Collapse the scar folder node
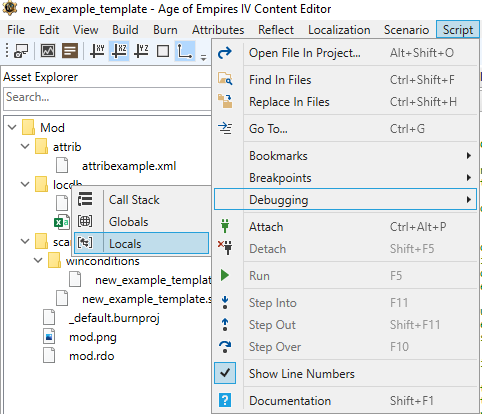 pos(25,241)
